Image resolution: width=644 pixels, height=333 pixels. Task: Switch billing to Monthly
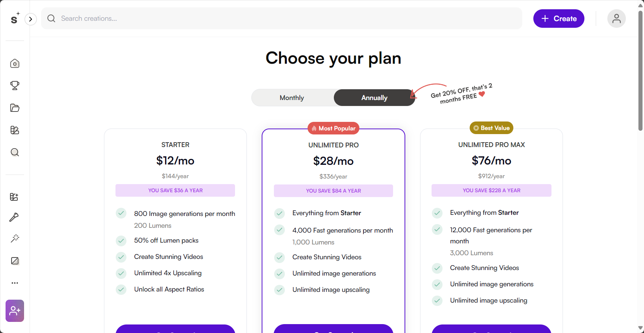(292, 98)
